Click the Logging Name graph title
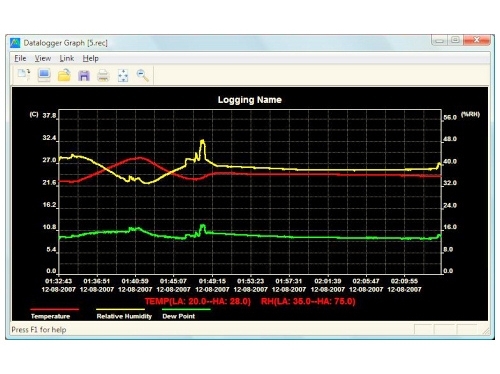Viewport: 500px width, 374px height. click(x=250, y=100)
